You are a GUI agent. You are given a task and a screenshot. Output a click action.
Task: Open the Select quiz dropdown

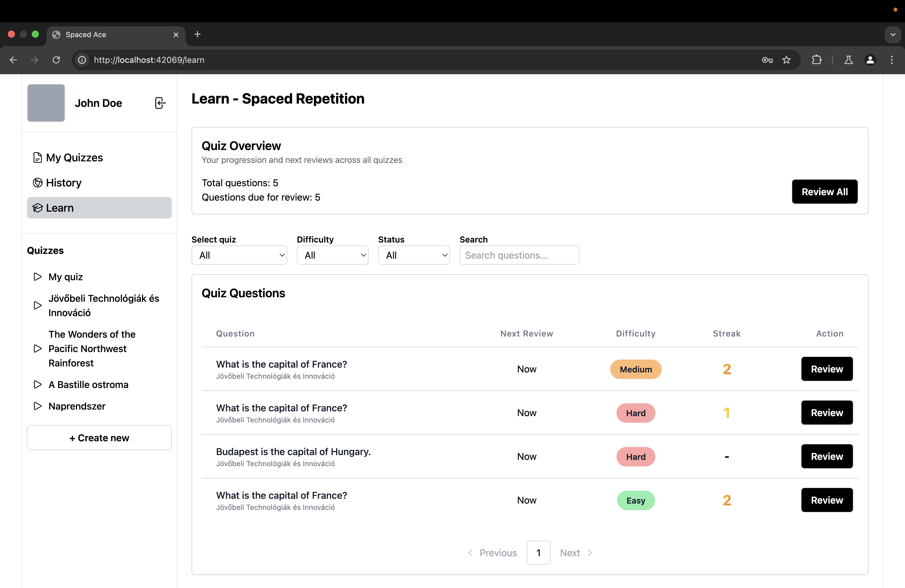(x=239, y=255)
